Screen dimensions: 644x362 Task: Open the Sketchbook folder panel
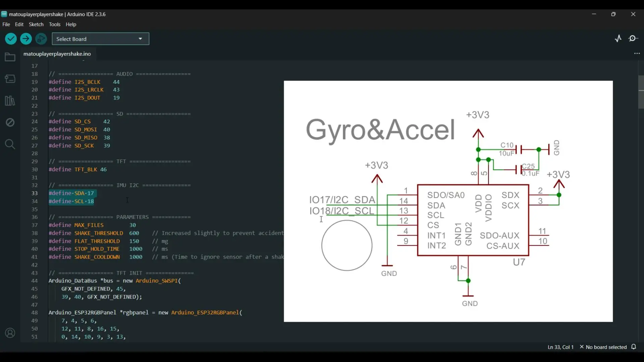10,57
